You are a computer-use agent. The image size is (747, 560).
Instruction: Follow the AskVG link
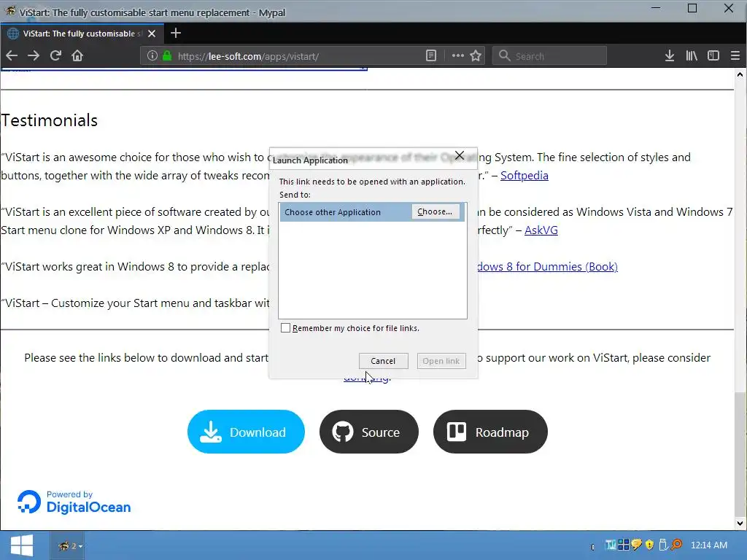click(x=541, y=230)
